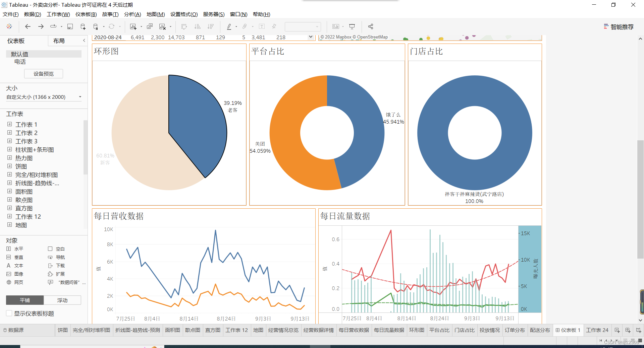This screenshot has width=644, height=348.
Task: Collapse the side pane with chevron
Action: click(84, 41)
